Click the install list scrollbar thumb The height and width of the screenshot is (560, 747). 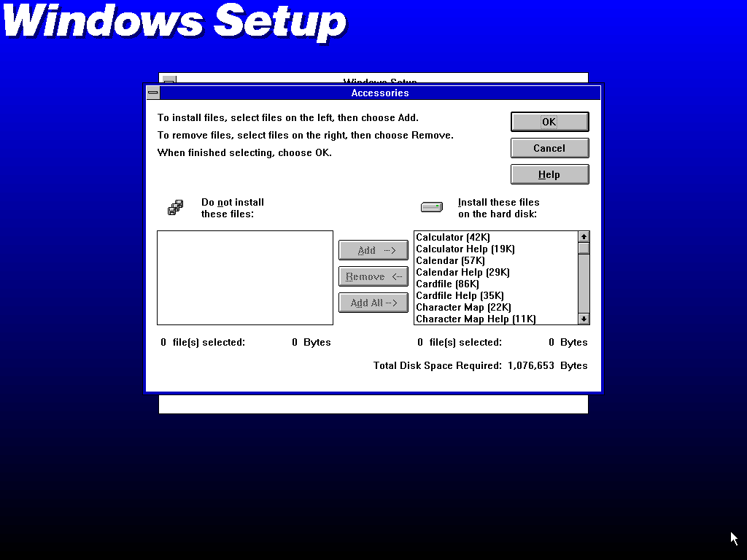(x=584, y=249)
